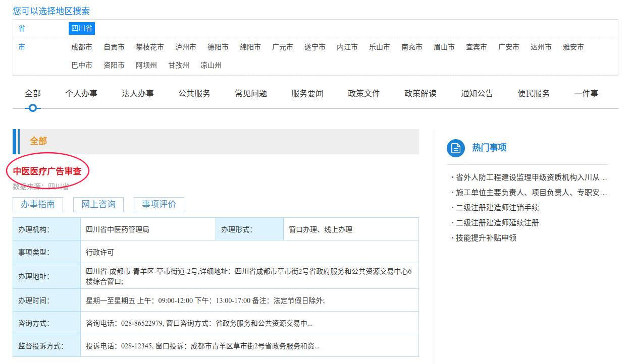
Task: Pick 雅安市 in the city filter
Action: pos(573,47)
